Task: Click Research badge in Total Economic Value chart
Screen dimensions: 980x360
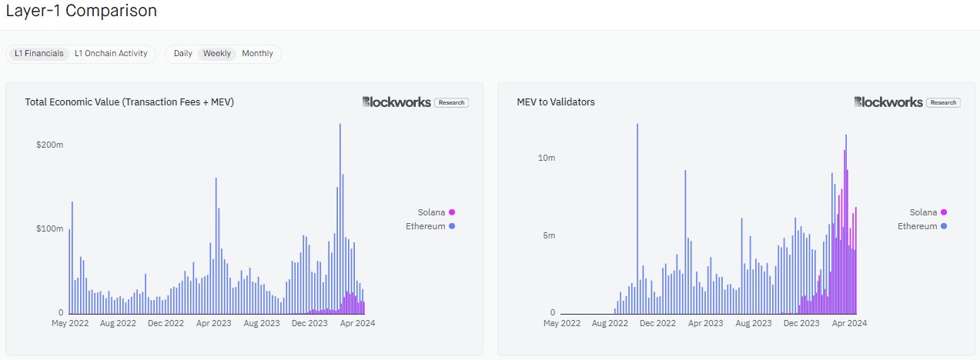Action: pos(451,102)
